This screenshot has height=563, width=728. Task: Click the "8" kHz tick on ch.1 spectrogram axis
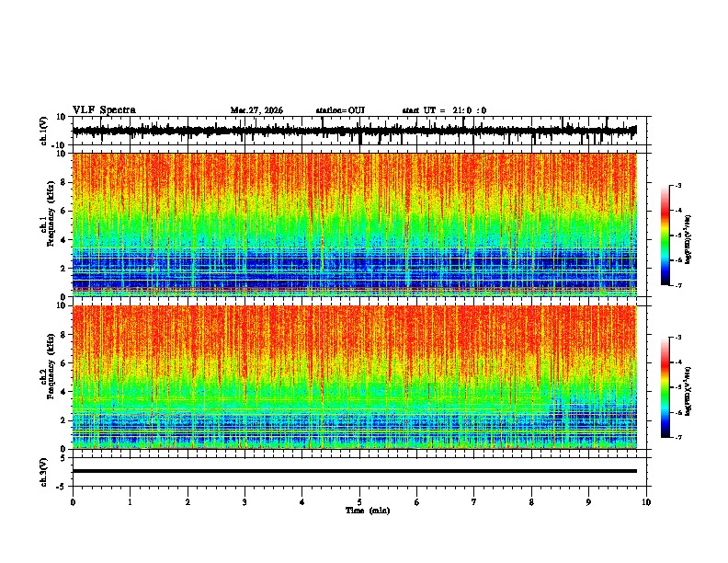point(63,182)
